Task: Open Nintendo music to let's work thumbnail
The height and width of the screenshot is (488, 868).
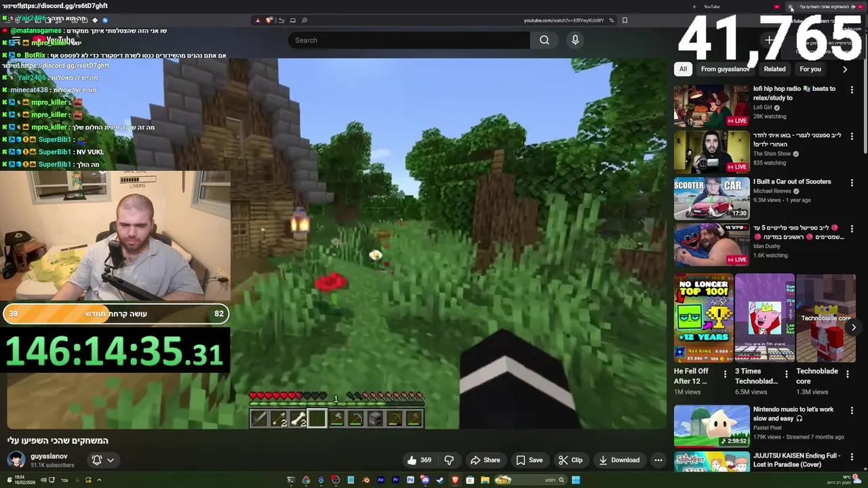Action: (711, 426)
